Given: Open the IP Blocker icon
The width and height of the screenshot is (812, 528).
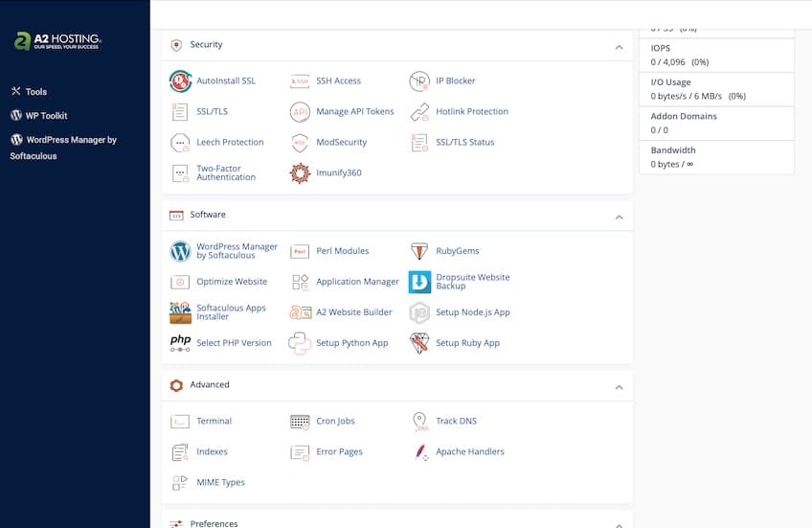Looking at the screenshot, I should (419, 81).
